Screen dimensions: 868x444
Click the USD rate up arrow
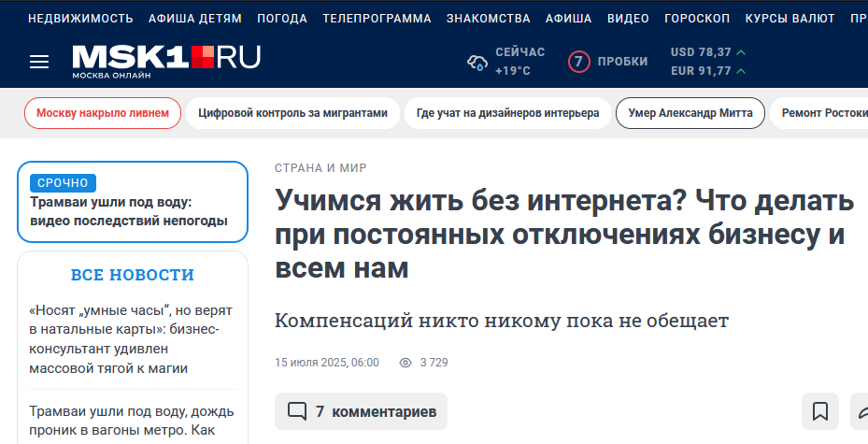point(741,52)
